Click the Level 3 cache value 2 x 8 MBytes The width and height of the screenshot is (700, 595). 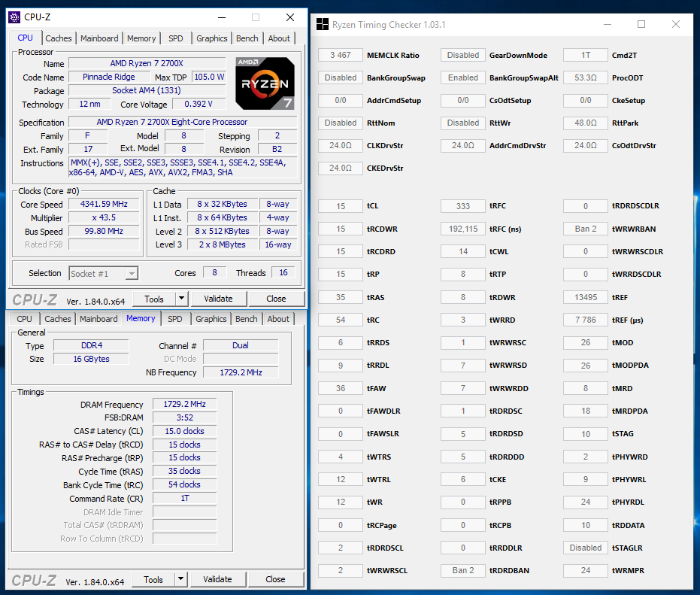click(x=223, y=244)
